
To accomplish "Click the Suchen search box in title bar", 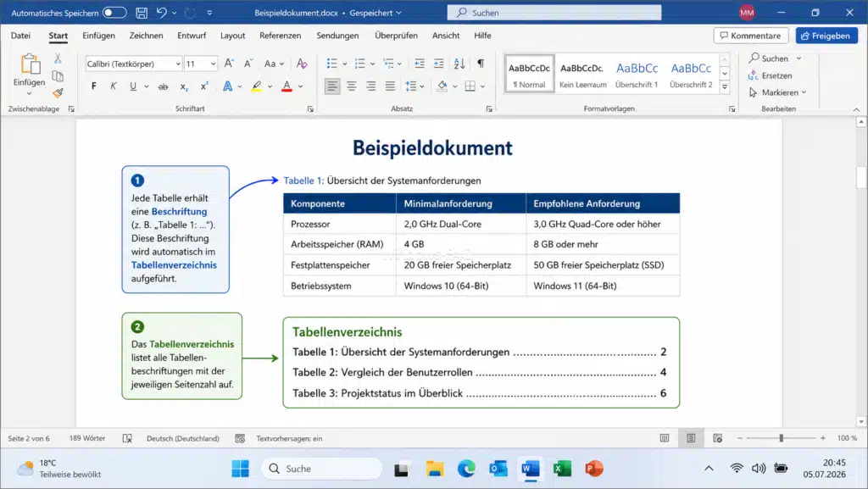I will [554, 13].
